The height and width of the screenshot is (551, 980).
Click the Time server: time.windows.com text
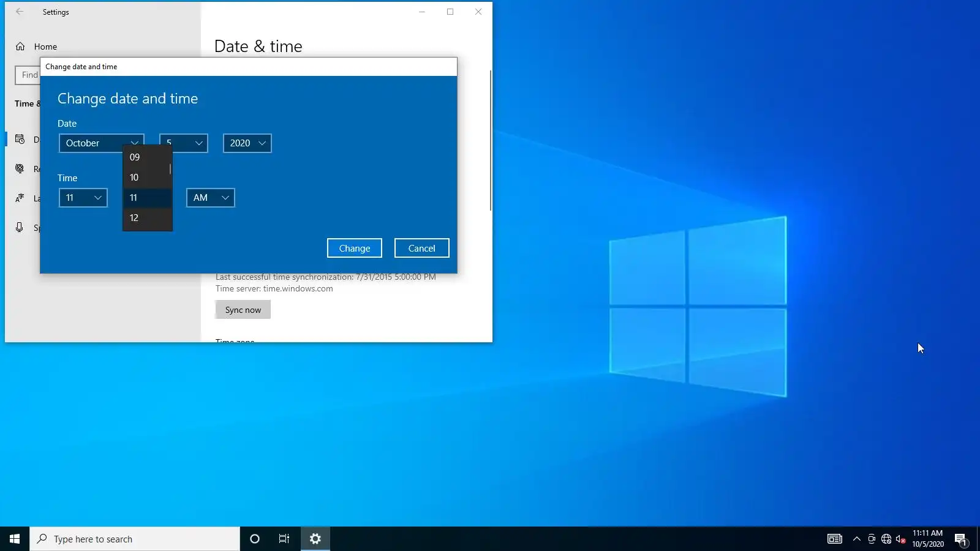274,289
